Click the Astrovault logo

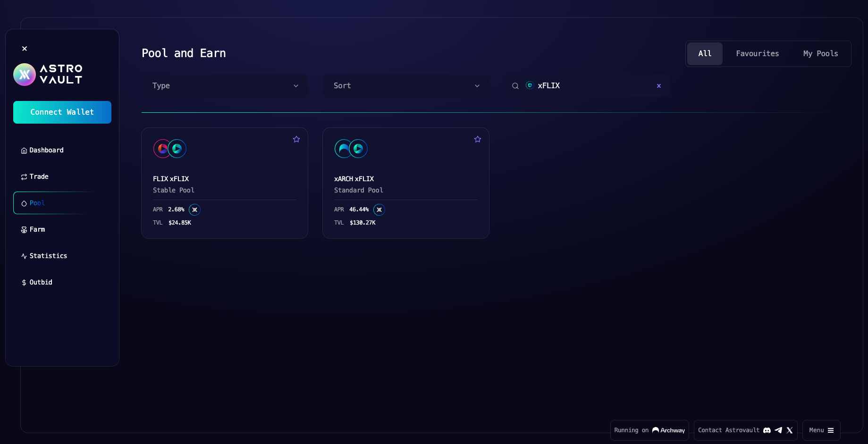coord(48,75)
